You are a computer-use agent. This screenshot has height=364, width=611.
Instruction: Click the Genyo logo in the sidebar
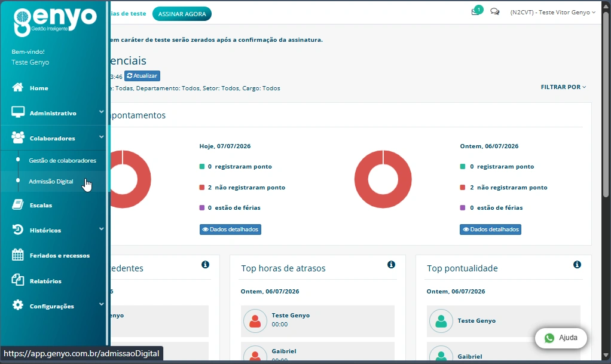coord(54,22)
